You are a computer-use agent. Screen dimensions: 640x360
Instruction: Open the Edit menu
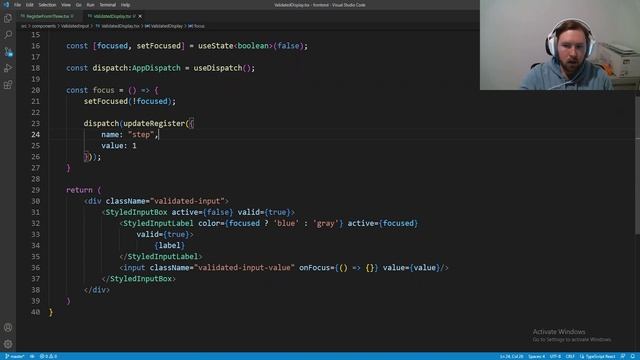coord(29,5)
